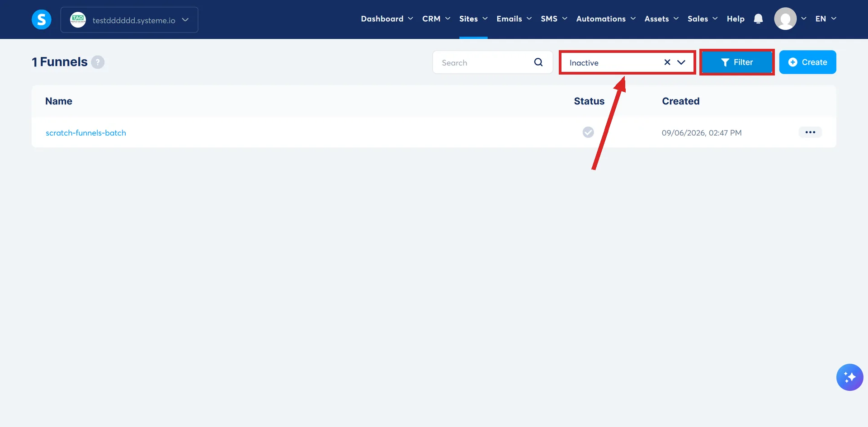Open the scratch-funnels-batch funnel

point(86,133)
